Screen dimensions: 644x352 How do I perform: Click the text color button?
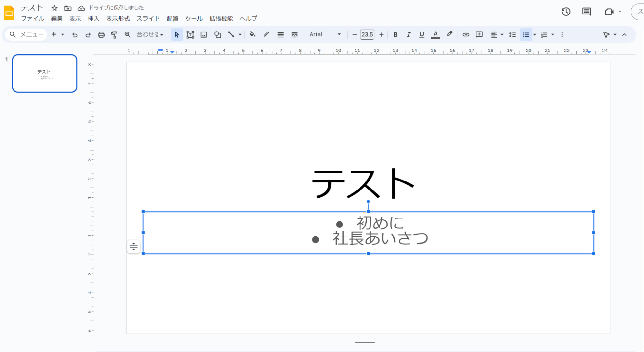click(x=435, y=35)
